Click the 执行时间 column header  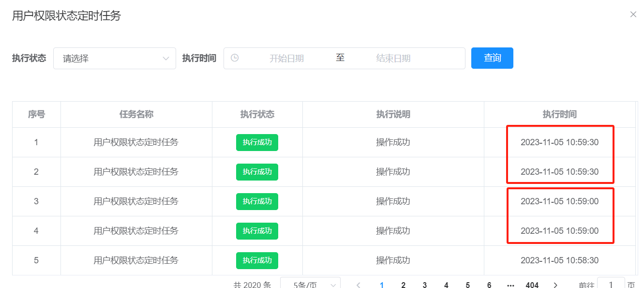click(559, 115)
